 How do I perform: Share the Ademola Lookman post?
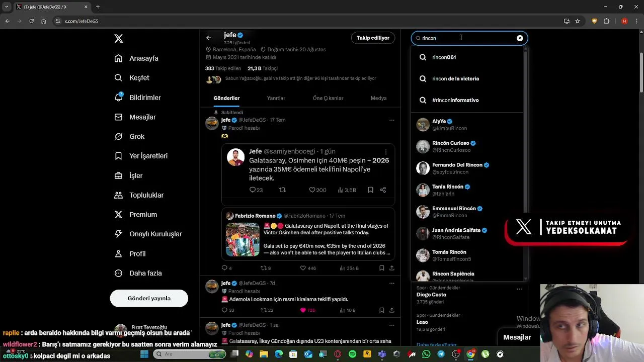pos(392,310)
